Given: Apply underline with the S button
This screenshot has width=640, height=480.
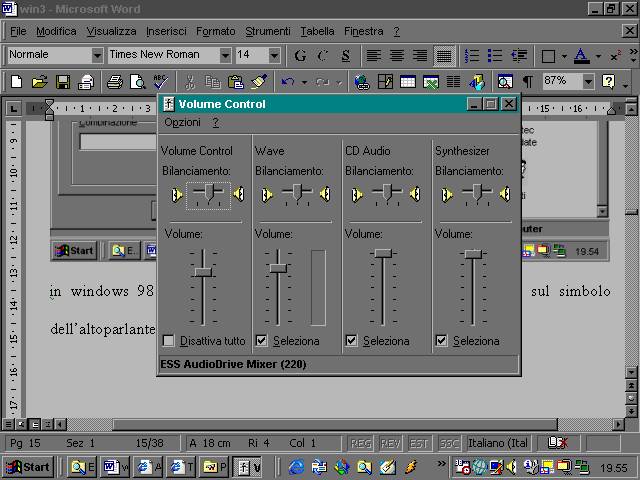Looking at the screenshot, I should point(346,56).
